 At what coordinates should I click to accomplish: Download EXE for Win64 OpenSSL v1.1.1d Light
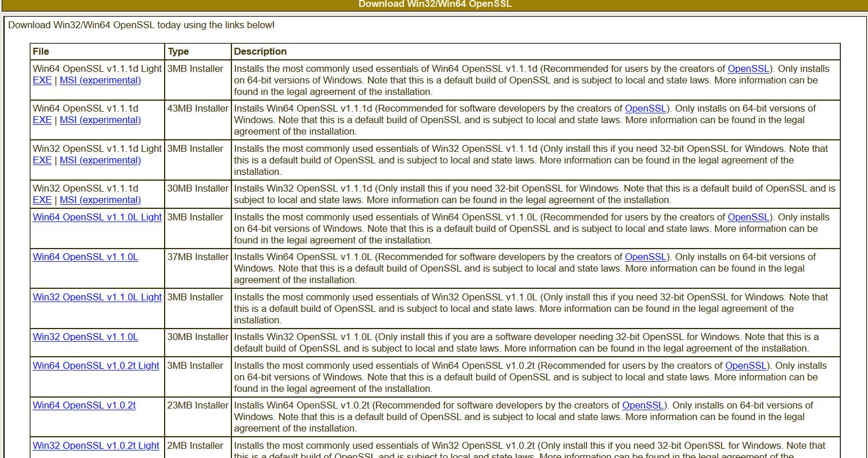tap(42, 81)
